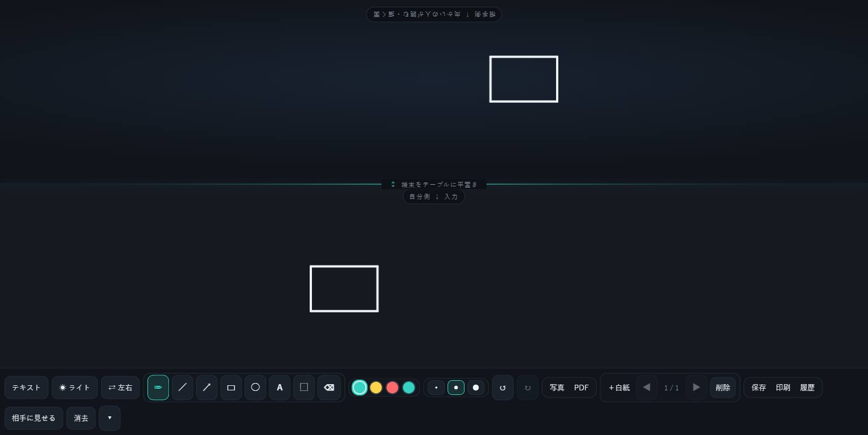This screenshot has height=435, width=868.
Task: Select the circle shape tool
Action: (255, 388)
